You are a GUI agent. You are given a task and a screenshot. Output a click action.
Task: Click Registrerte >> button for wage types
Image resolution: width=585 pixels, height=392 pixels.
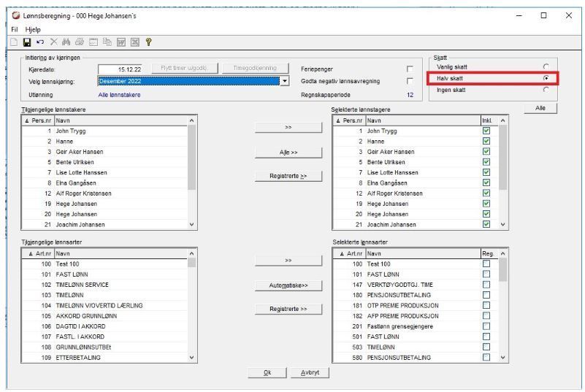point(288,309)
